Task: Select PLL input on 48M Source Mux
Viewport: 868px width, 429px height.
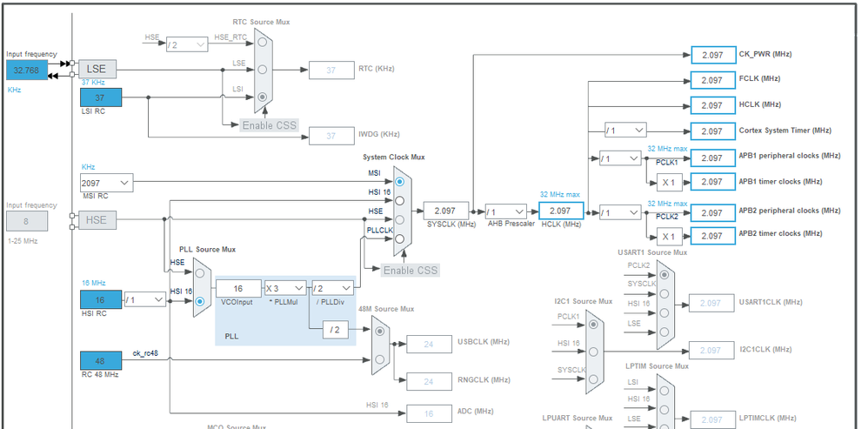Action: [x=379, y=331]
